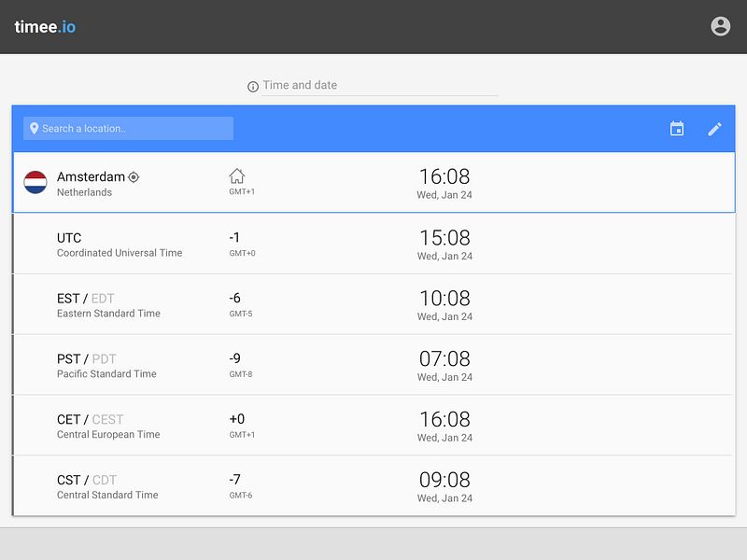747x560 pixels.
Task: Click Central European Time label
Action: tap(108, 434)
